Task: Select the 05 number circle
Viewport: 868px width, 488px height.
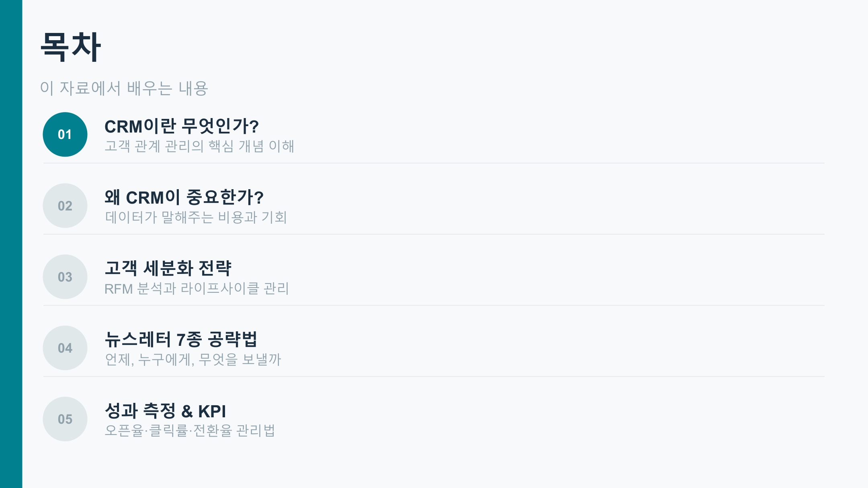Action: click(65, 419)
